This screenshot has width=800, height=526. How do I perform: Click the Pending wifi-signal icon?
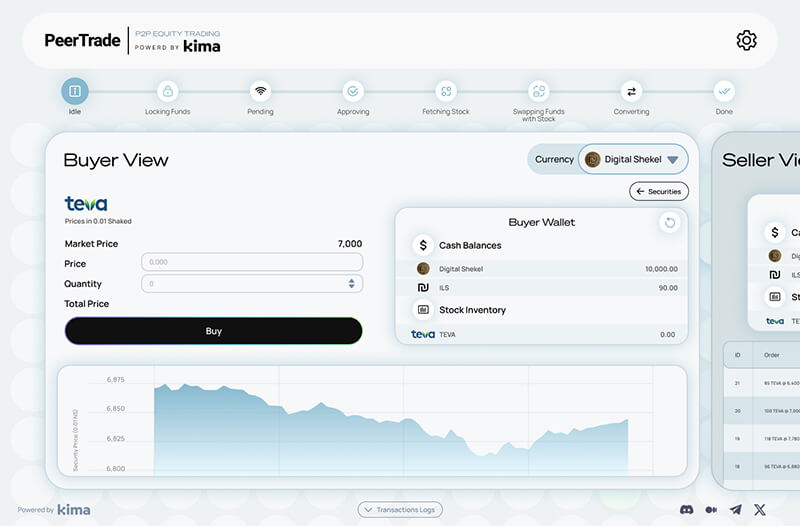(260, 91)
